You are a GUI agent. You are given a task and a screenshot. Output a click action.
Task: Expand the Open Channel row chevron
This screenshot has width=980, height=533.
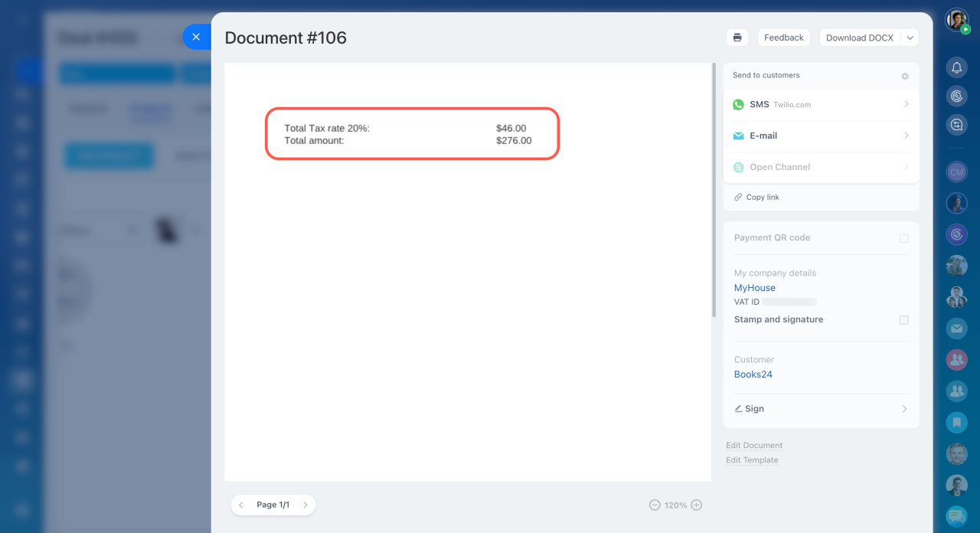(906, 167)
